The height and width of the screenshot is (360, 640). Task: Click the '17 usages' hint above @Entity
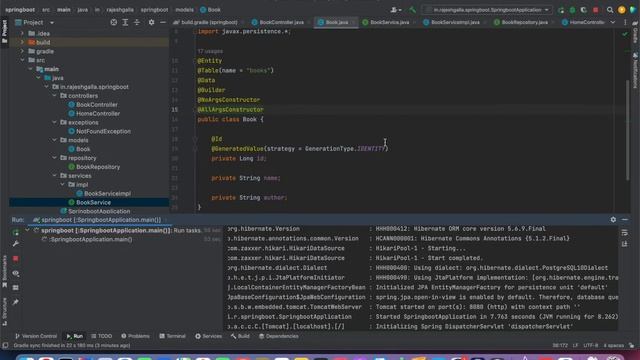point(210,51)
